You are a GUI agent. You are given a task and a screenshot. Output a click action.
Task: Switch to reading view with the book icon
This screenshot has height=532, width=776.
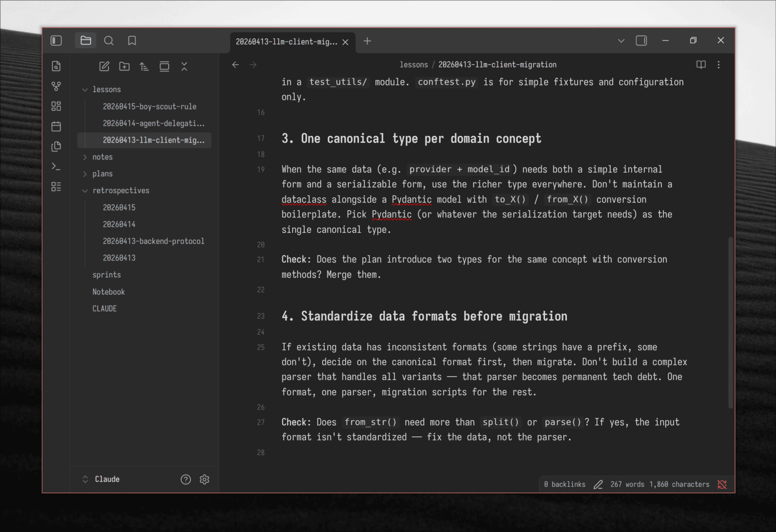(x=700, y=64)
